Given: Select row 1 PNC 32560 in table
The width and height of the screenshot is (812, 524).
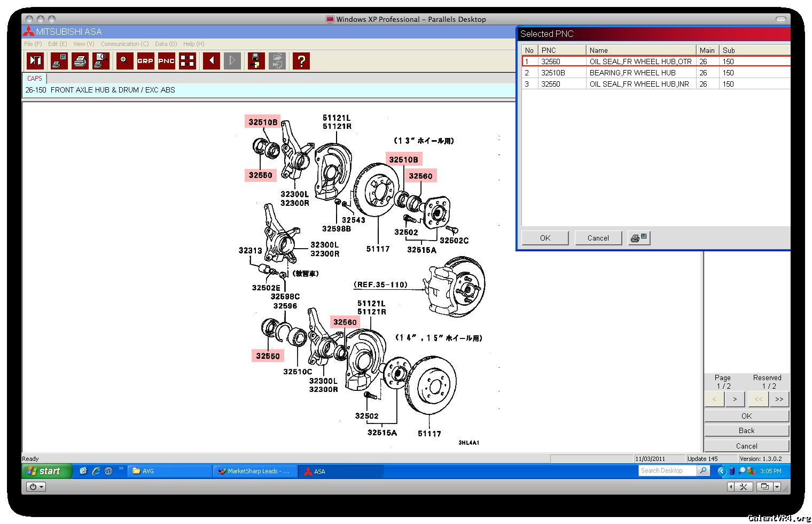Looking at the screenshot, I should tap(655, 61).
